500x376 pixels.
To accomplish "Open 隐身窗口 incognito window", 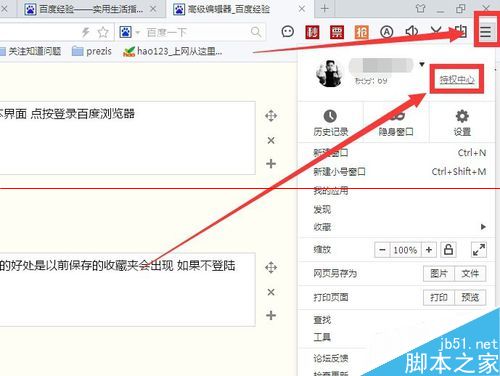I will coord(396,123).
